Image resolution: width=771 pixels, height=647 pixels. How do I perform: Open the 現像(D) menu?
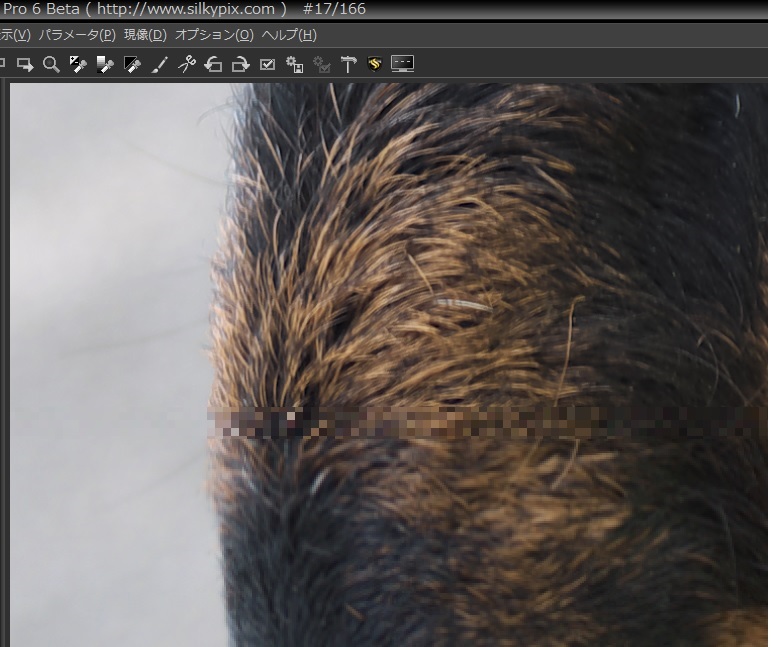coord(145,35)
